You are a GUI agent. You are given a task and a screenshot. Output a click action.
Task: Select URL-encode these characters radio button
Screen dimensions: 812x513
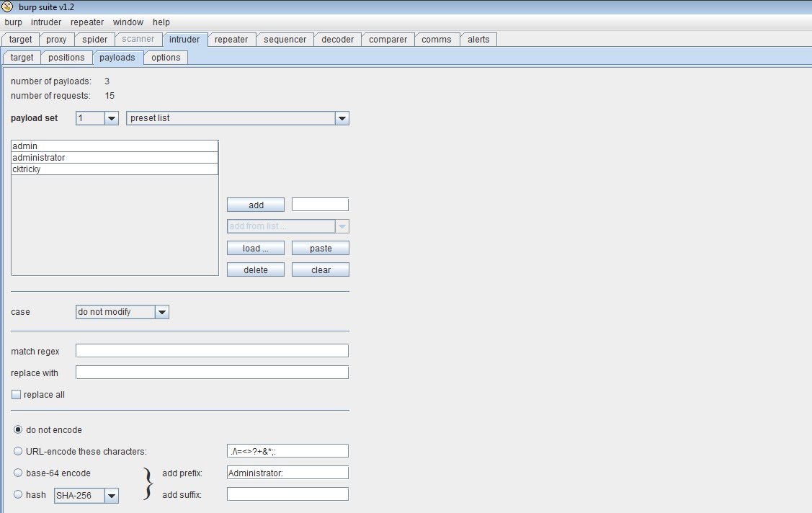click(x=18, y=452)
